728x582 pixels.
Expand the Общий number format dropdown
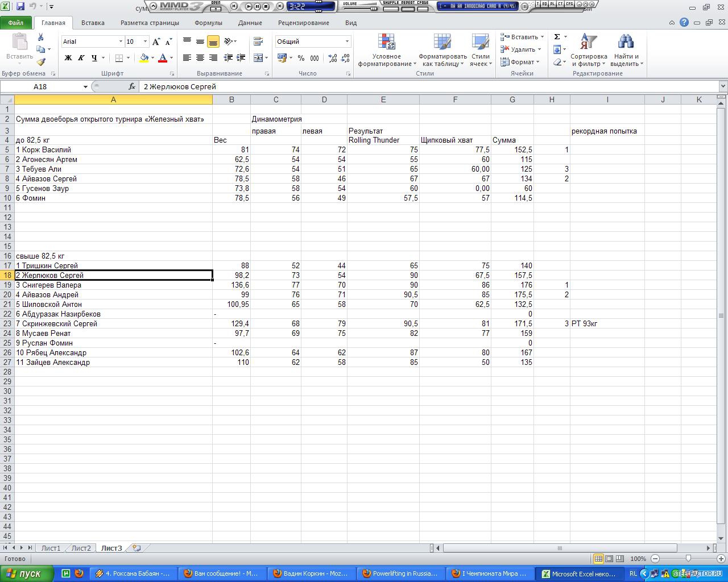(x=347, y=41)
